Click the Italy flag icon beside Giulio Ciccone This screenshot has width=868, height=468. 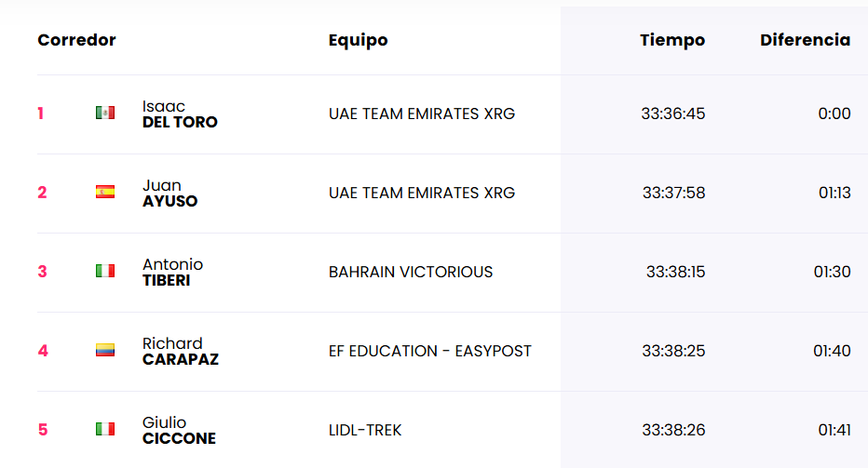click(105, 429)
